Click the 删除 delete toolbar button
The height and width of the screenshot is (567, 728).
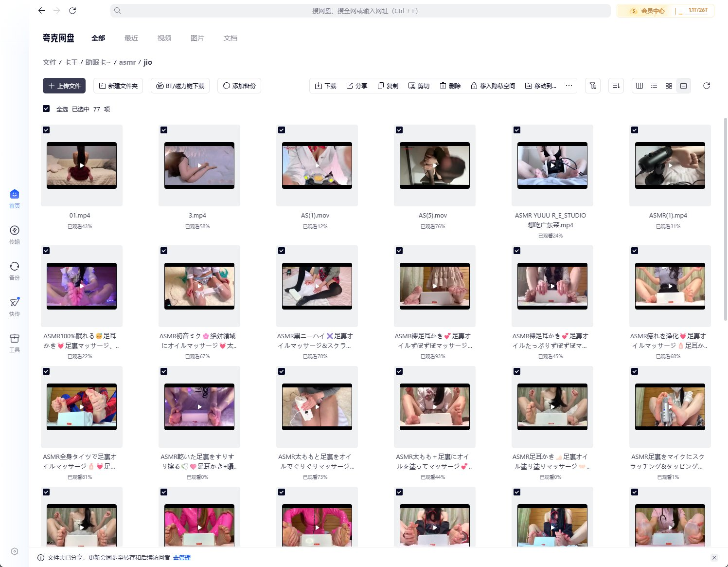(x=450, y=86)
